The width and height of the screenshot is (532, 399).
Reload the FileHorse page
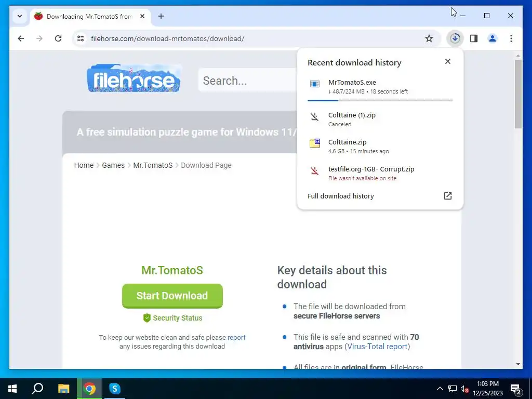click(x=58, y=38)
